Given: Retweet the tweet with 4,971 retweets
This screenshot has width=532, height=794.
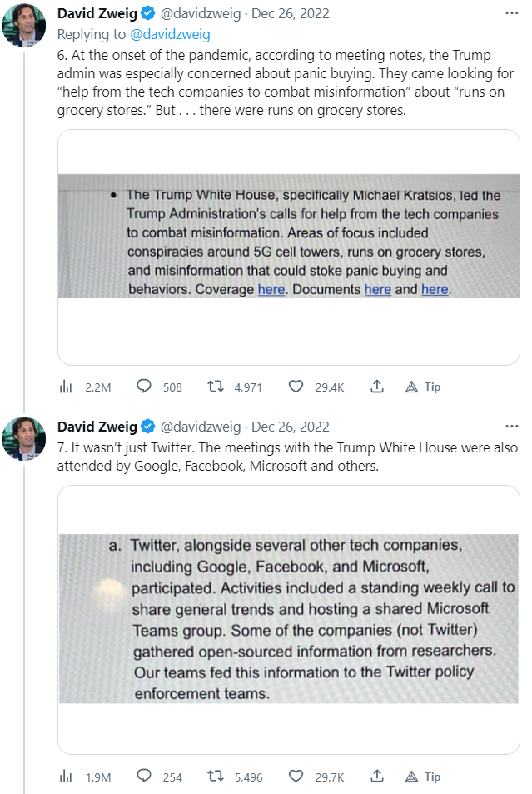Looking at the screenshot, I should coord(216,387).
